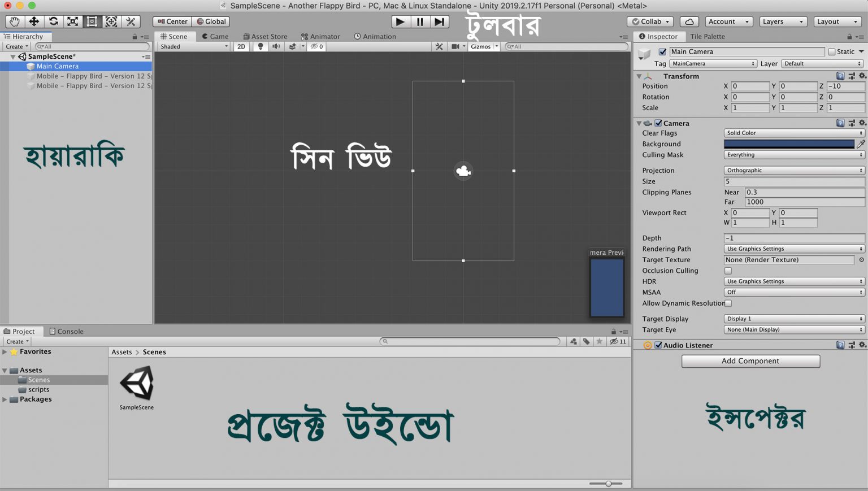Select the Rotate tool

point(53,21)
